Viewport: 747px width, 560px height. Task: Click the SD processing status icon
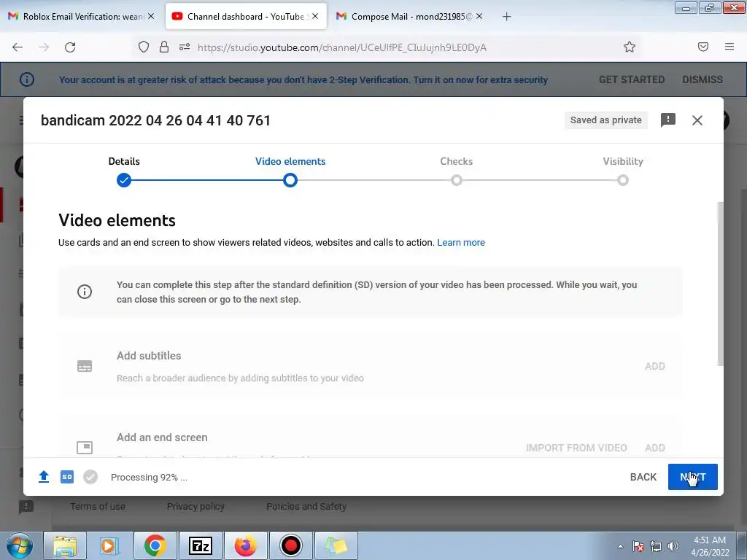pos(66,477)
